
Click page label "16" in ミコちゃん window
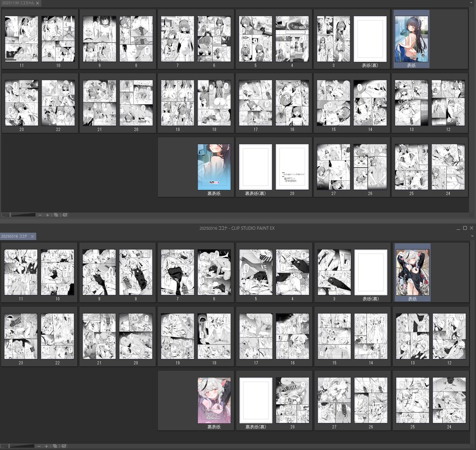pos(292,130)
